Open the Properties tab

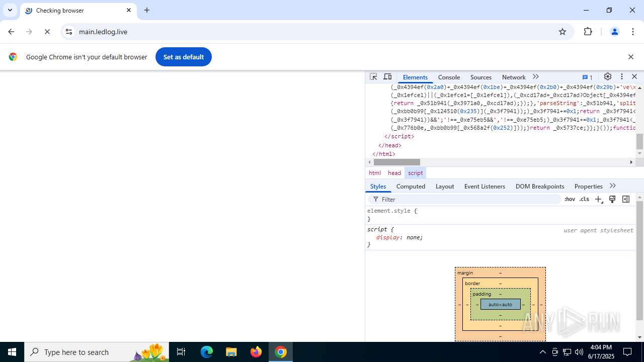click(x=588, y=186)
